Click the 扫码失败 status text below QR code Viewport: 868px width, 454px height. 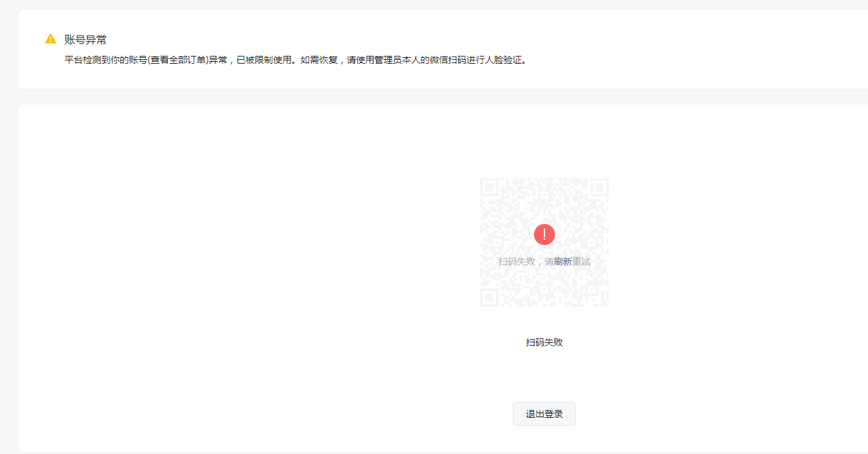[544, 342]
